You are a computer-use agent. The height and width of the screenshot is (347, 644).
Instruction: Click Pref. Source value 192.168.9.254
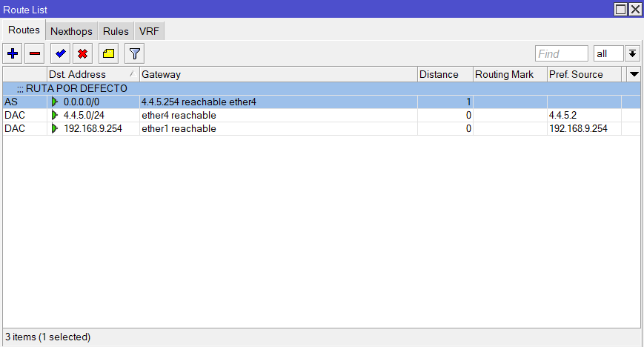(x=578, y=129)
